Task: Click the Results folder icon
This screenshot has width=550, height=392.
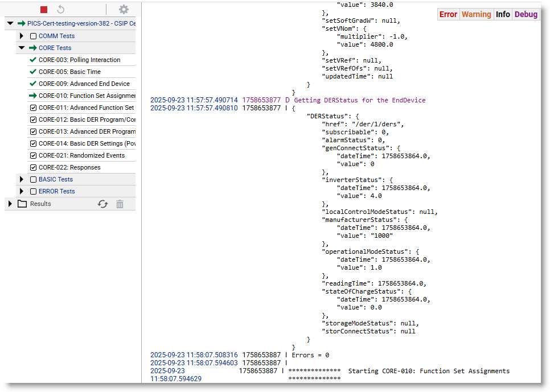Action: (x=22, y=204)
